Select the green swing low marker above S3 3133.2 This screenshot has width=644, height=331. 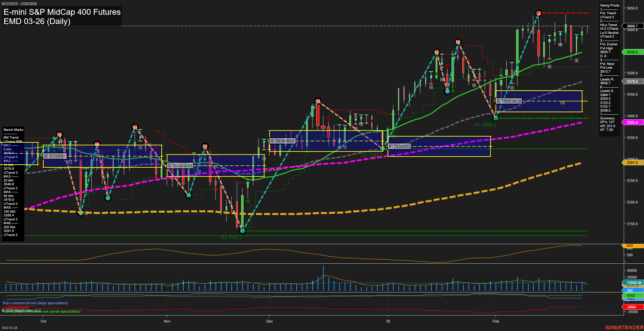pos(242,231)
